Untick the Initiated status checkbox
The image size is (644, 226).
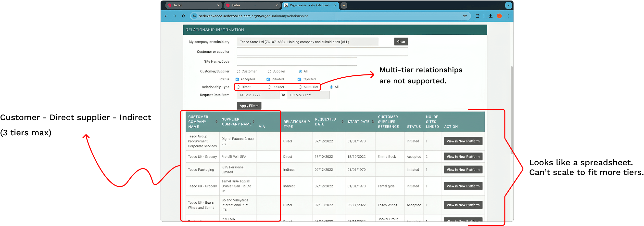tap(268, 79)
